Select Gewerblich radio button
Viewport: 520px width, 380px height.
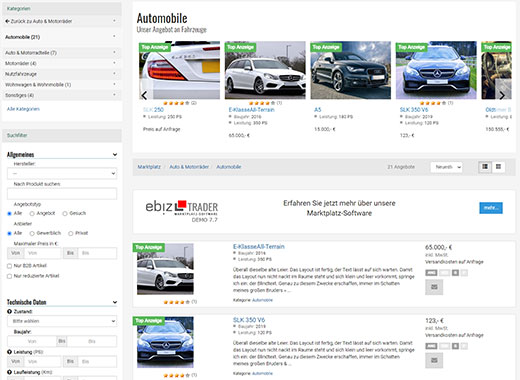pyautogui.click(x=32, y=233)
